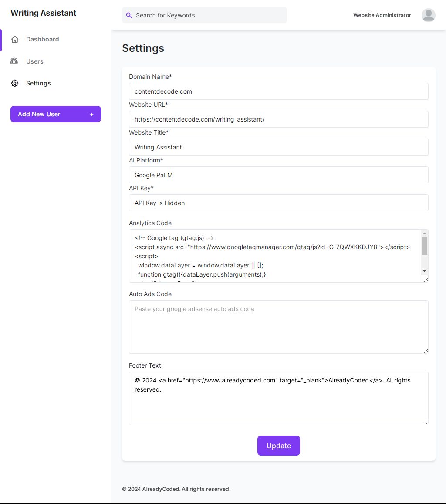Click the Users group icon
The height and width of the screenshot is (504, 446).
pyautogui.click(x=14, y=61)
